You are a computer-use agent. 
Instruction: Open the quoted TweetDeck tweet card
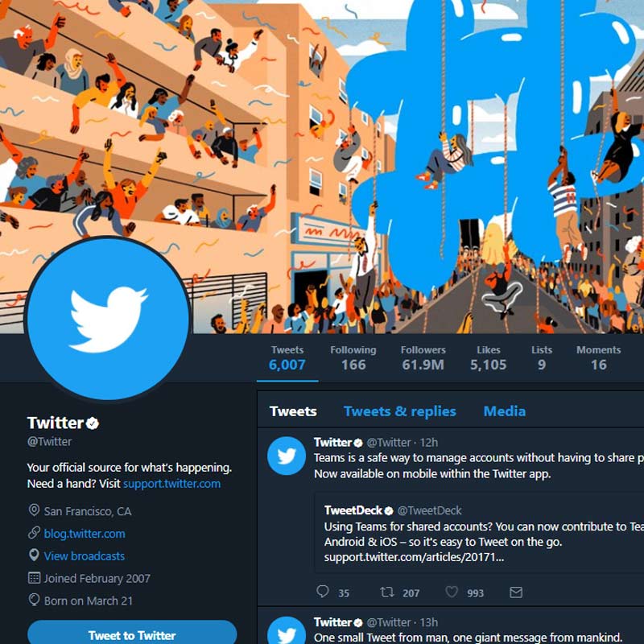[x=479, y=533]
